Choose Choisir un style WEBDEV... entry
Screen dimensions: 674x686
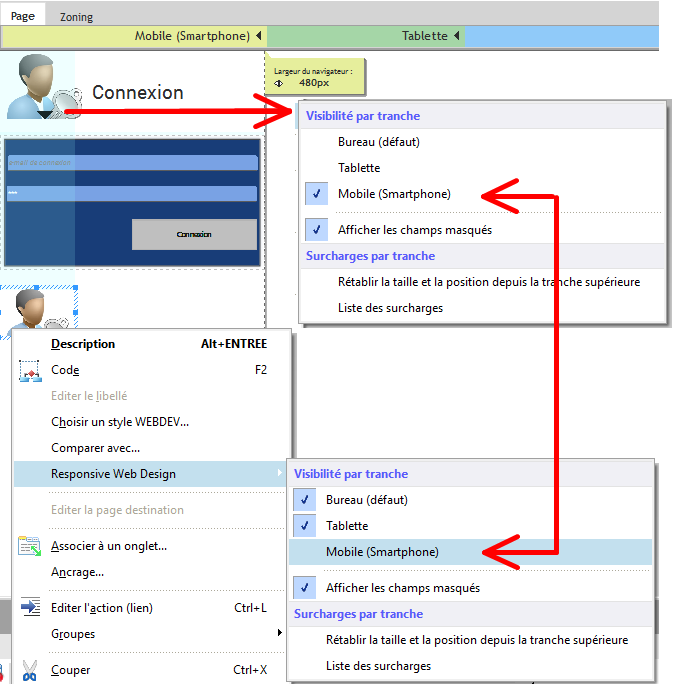(x=120, y=422)
